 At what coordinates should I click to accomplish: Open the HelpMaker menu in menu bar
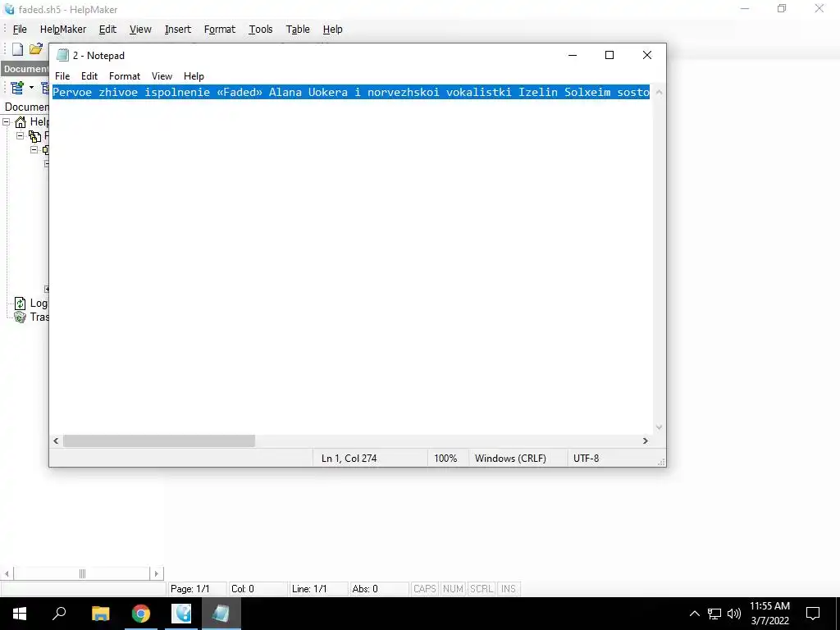click(x=63, y=30)
